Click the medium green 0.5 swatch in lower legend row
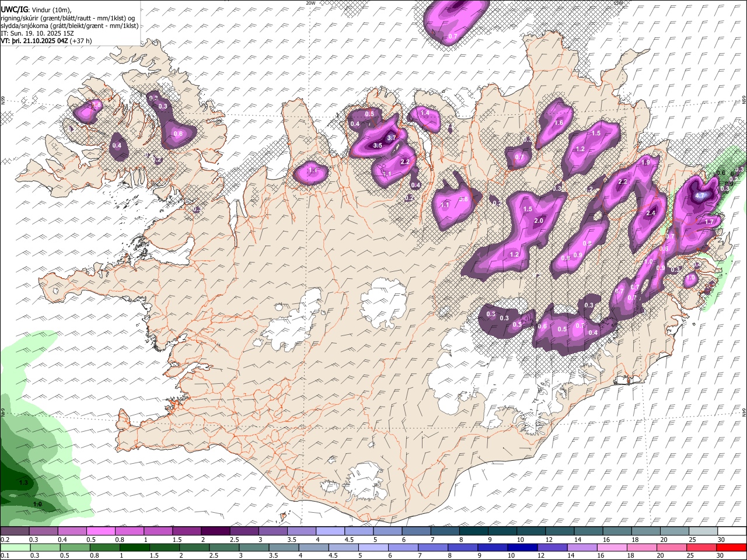 coord(74,547)
